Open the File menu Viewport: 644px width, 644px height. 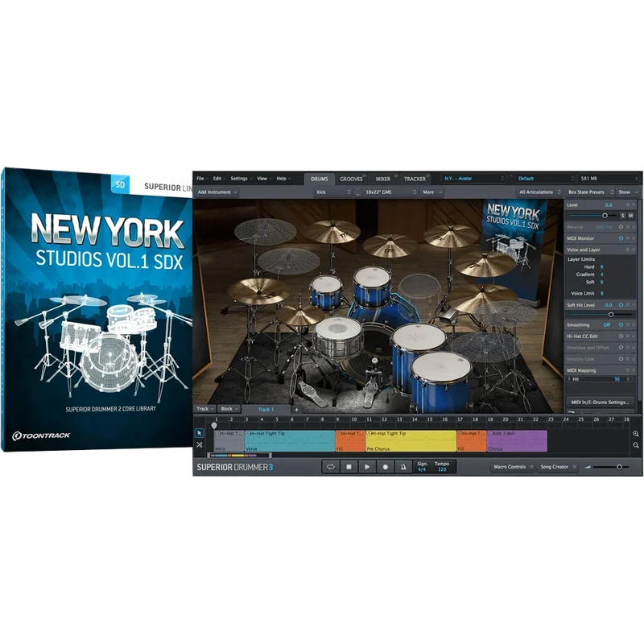coord(203,179)
